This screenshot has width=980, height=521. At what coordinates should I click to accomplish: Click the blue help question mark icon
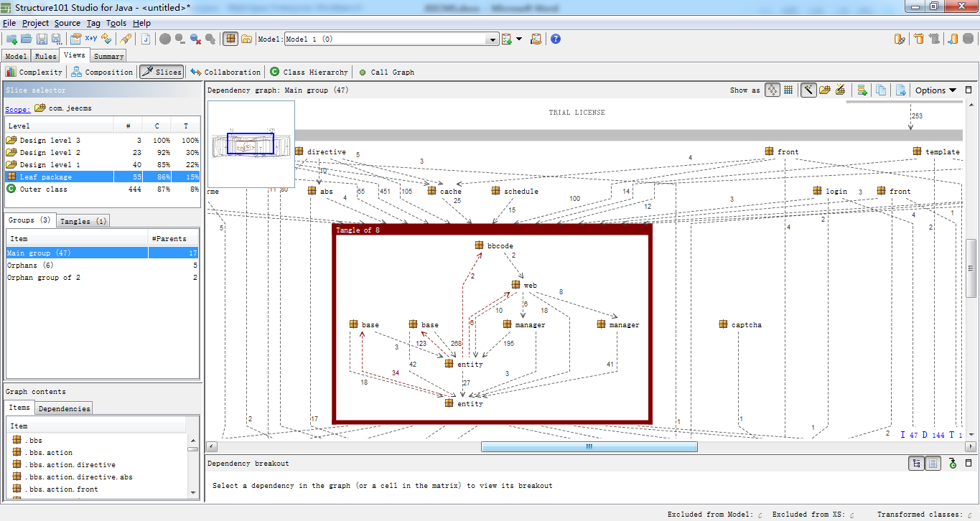click(555, 39)
